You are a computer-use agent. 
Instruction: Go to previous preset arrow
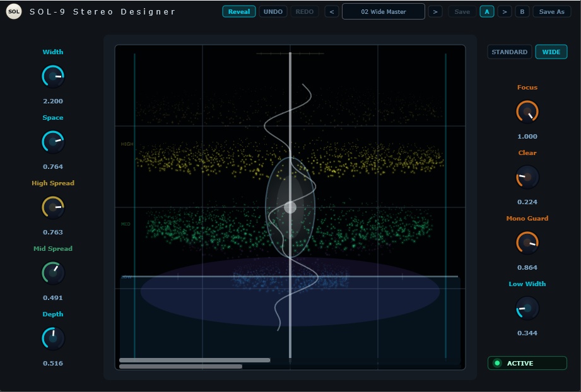[332, 11]
